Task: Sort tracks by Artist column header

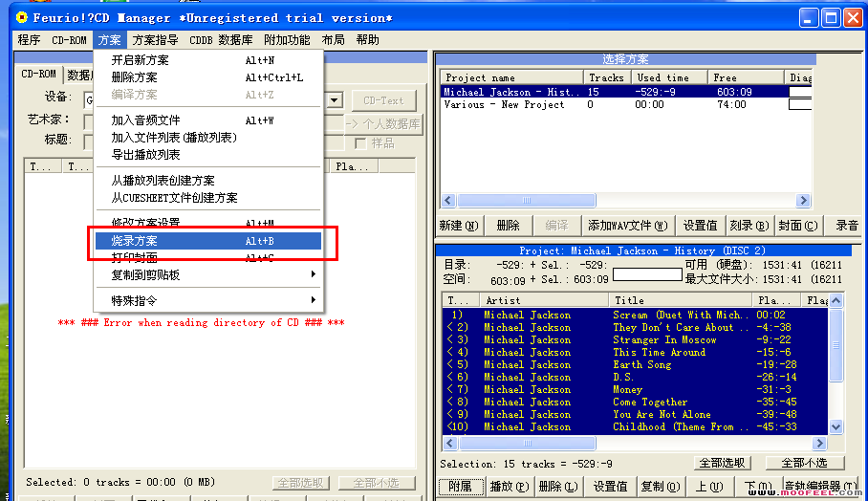Action: pyautogui.click(x=544, y=300)
